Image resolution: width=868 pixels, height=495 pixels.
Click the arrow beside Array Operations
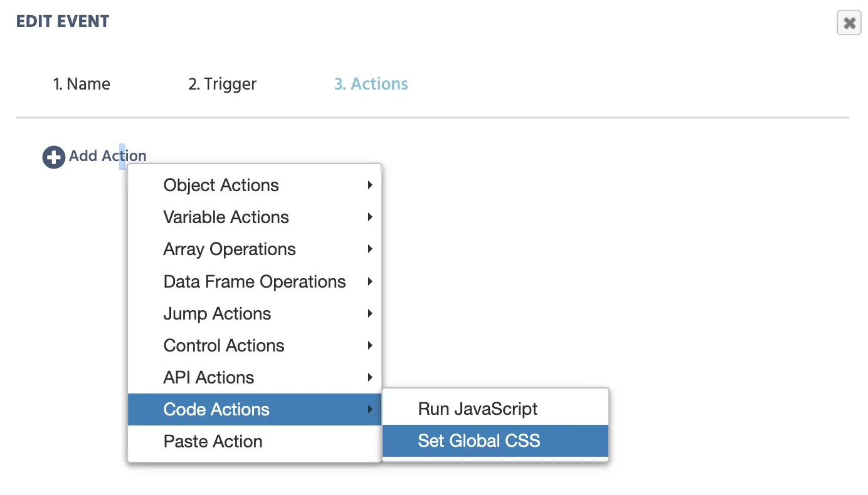pos(370,249)
